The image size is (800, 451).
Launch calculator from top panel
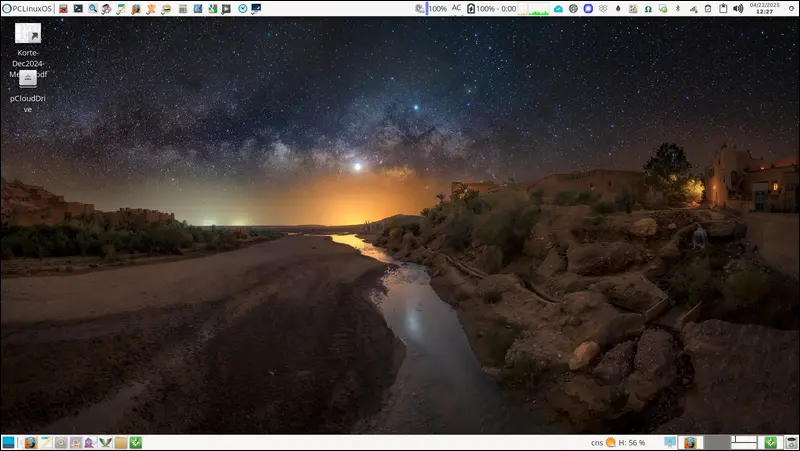click(183, 9)
